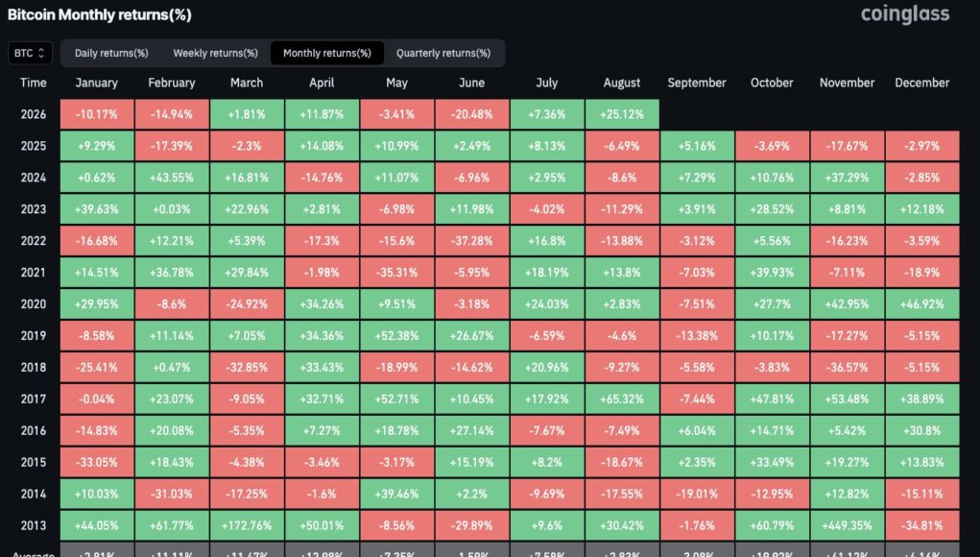Click the December column header
The width and height of the screenshot is (980, 557).
(921, 83)
